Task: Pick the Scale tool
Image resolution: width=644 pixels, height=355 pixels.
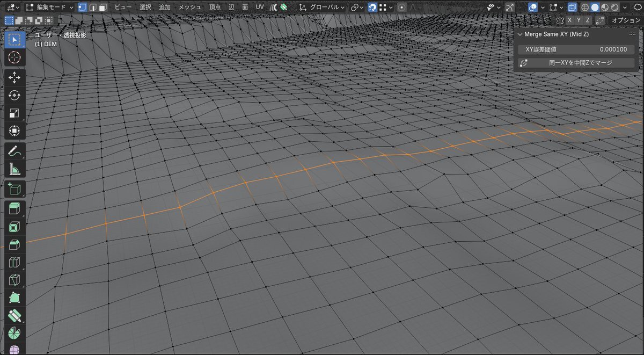Action: click(14, 113)
